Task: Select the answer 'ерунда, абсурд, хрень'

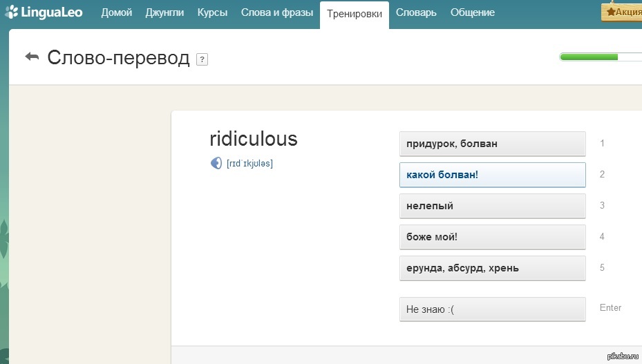Action: pos(492,268)
